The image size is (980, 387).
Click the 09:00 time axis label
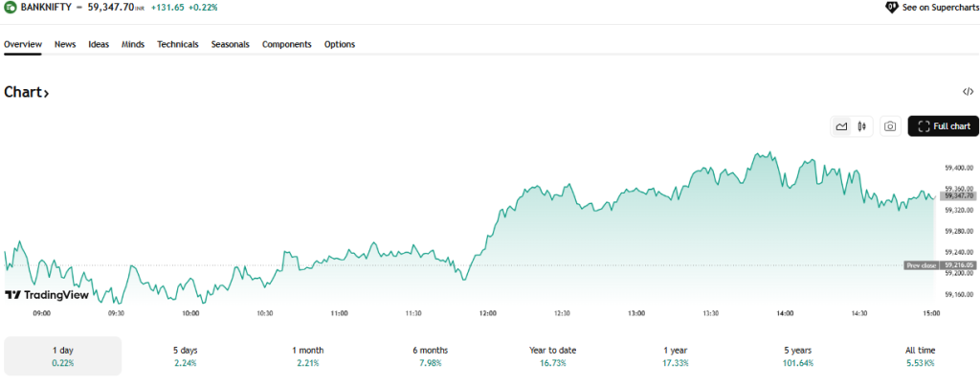click(x=41, y=313)
